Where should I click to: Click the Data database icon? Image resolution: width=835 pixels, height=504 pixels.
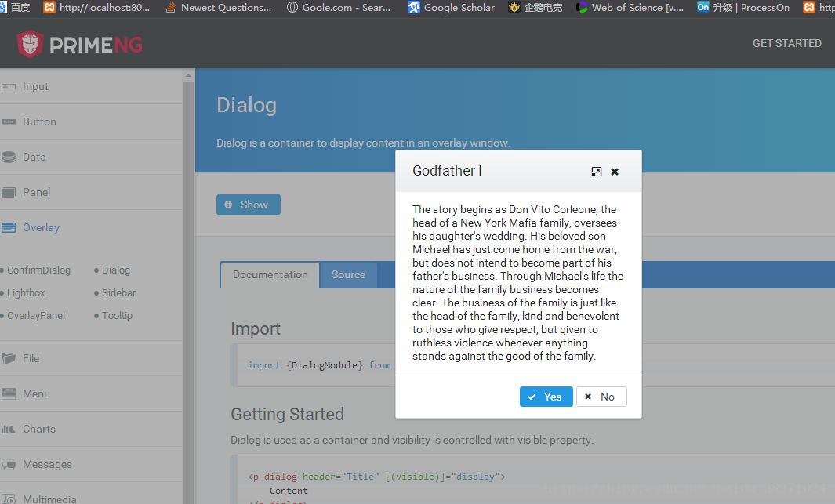[9, 157]
